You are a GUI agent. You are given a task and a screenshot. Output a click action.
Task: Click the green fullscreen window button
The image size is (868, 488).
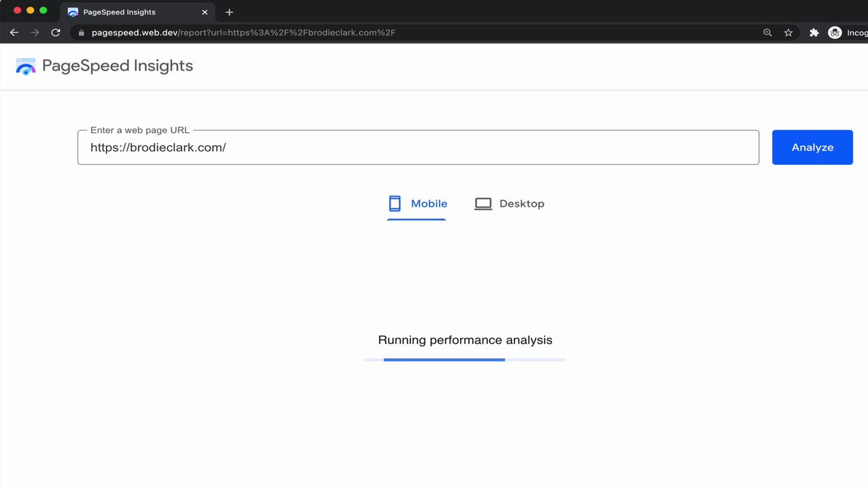43,10
